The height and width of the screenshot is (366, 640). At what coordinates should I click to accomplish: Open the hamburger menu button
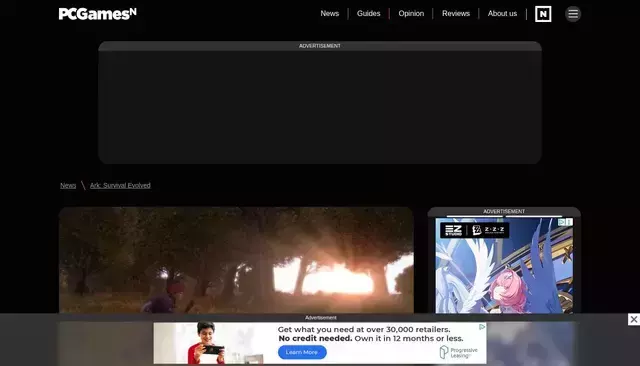pyautogui.click(x=573, y=14)
